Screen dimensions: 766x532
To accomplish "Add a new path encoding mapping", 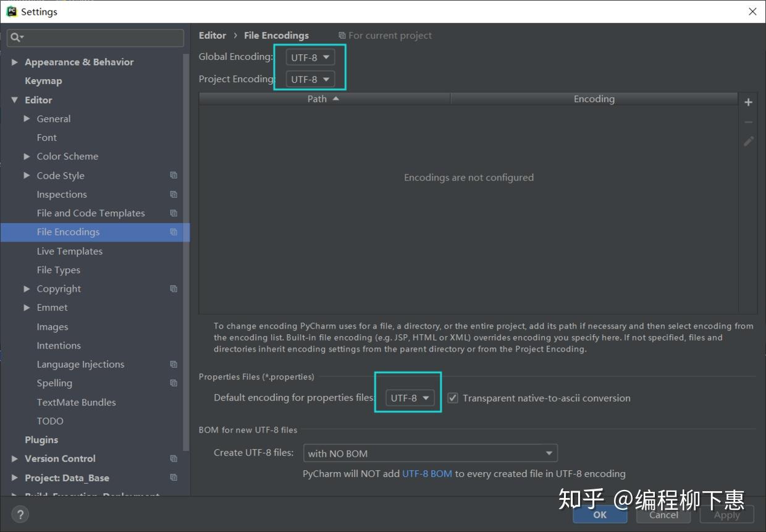I will pyautogui.click(x=748, y=102).
